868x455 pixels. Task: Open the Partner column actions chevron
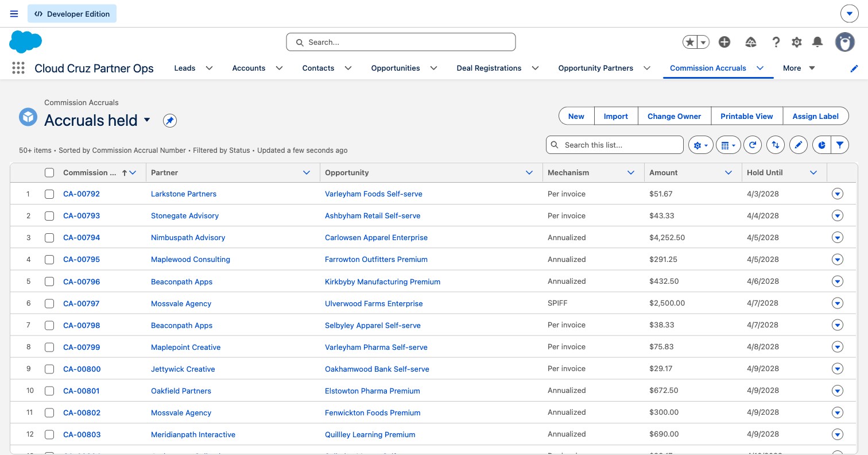pyautogui.click(x=307, y=172)
